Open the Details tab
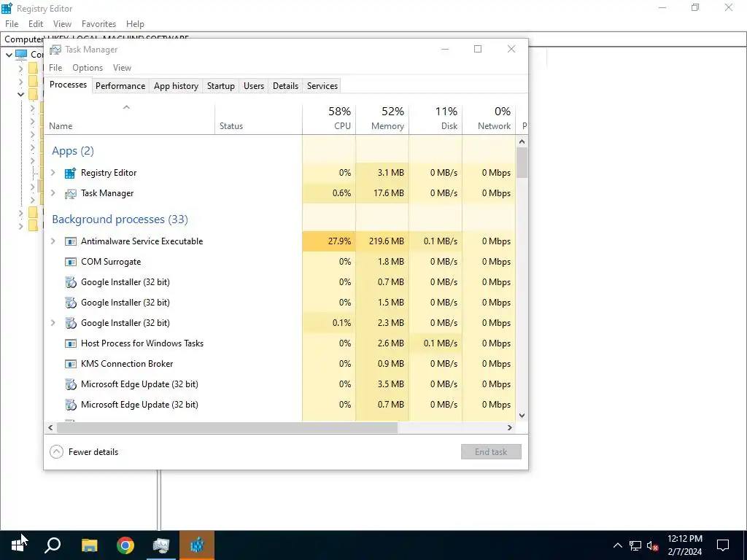Screen dimensions: 747x560 click(x=285, y=86)
